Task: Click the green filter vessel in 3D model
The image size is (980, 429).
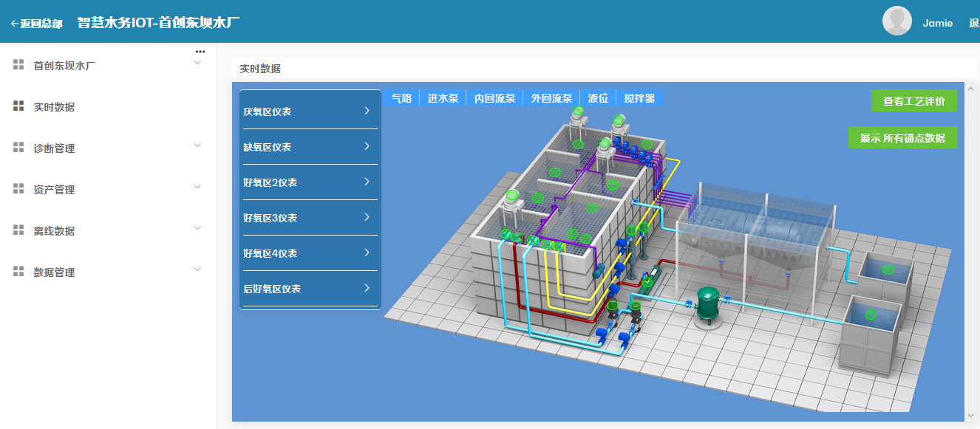Action: pos(710,304)
